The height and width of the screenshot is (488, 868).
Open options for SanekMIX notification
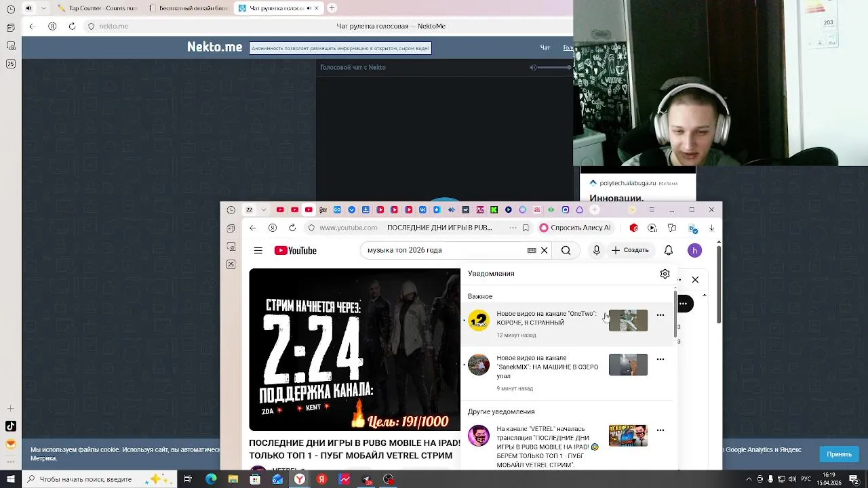tap(660, 359)
